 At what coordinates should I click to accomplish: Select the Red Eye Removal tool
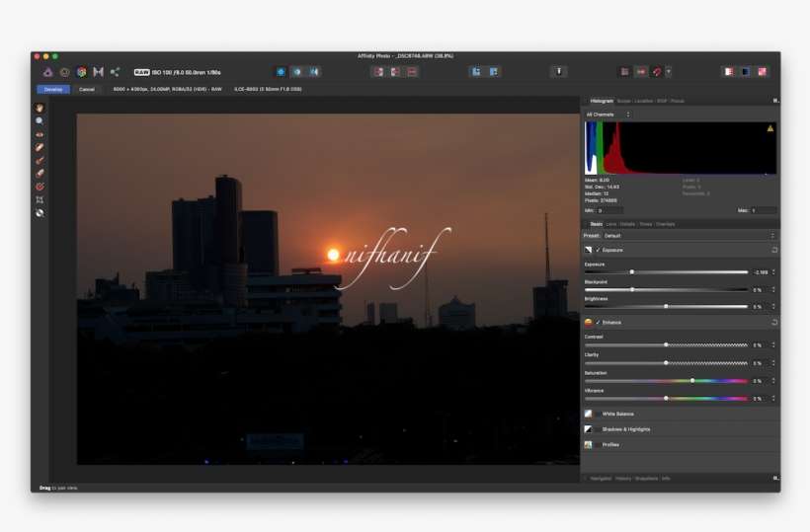(40, 134)
